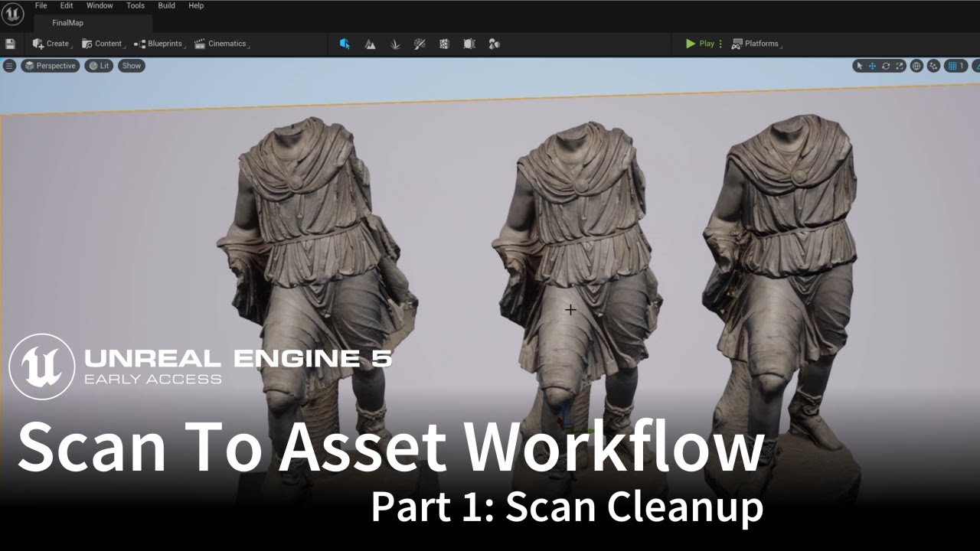Open the Blueprints dropdown
The height and width of the screenshot is (551, 980).
[159, 44]
